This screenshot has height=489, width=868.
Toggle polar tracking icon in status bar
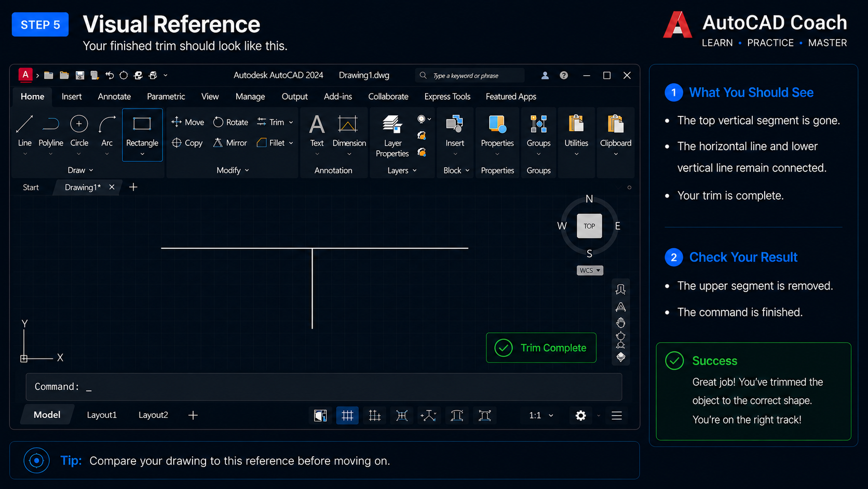(x=428, y=415)
